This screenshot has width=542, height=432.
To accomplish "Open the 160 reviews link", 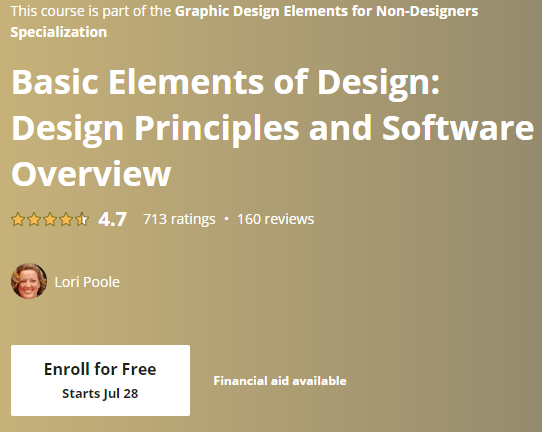I will pyautogui.click(x=275, y=219).
